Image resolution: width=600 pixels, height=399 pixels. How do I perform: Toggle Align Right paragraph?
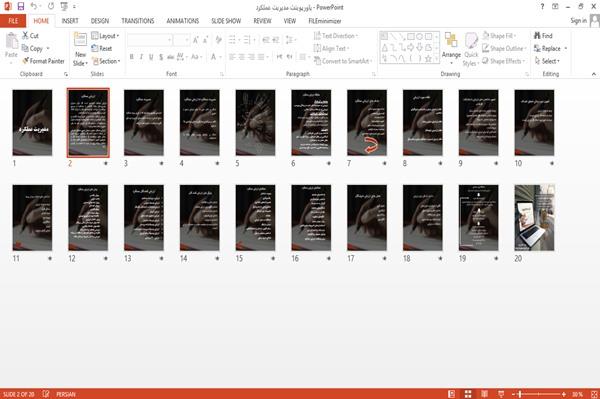(251, 57)
